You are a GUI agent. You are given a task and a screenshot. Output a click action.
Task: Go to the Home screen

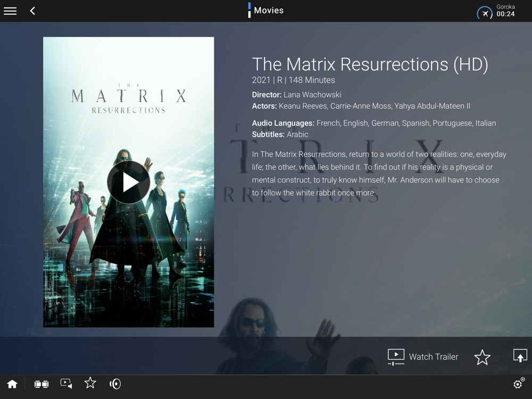point(12,384)
